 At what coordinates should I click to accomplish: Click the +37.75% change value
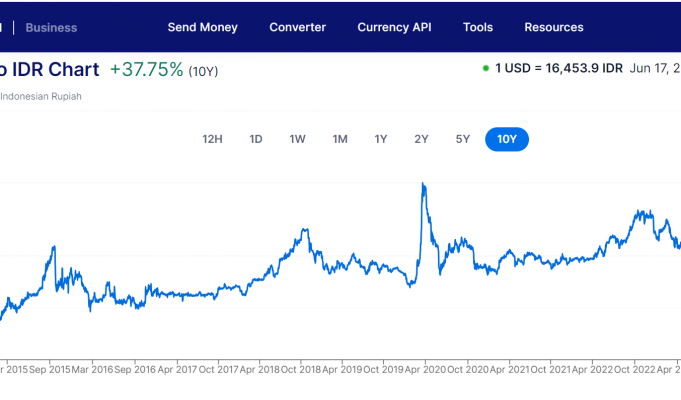[x=147, y=70]
